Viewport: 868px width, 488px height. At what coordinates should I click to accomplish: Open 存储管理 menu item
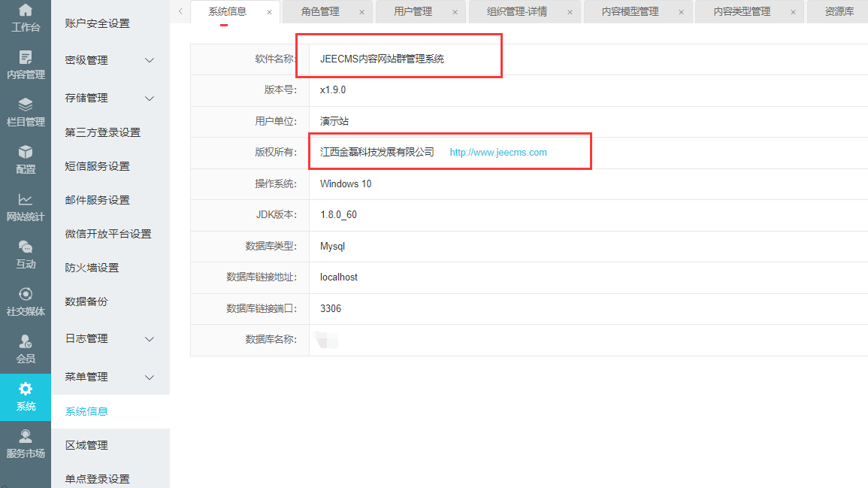[86, 98]
